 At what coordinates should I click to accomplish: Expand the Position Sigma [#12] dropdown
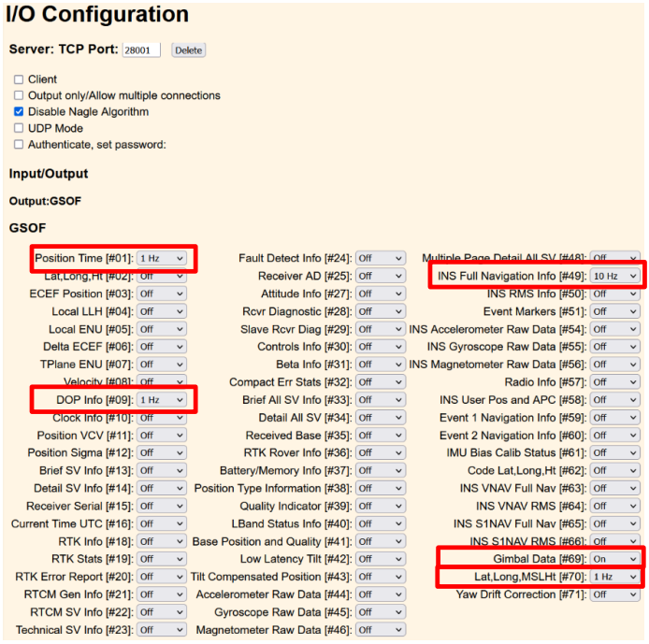(162, 453)
